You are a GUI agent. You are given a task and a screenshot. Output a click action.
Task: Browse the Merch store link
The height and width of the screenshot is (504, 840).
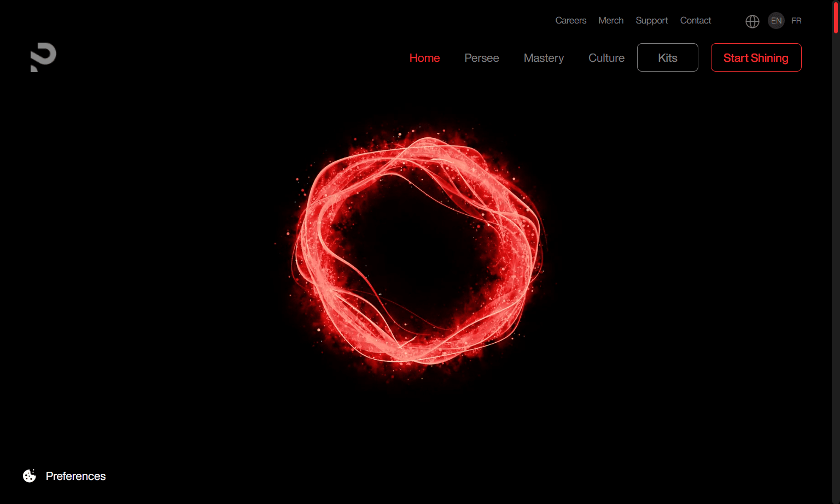point(611,20)
